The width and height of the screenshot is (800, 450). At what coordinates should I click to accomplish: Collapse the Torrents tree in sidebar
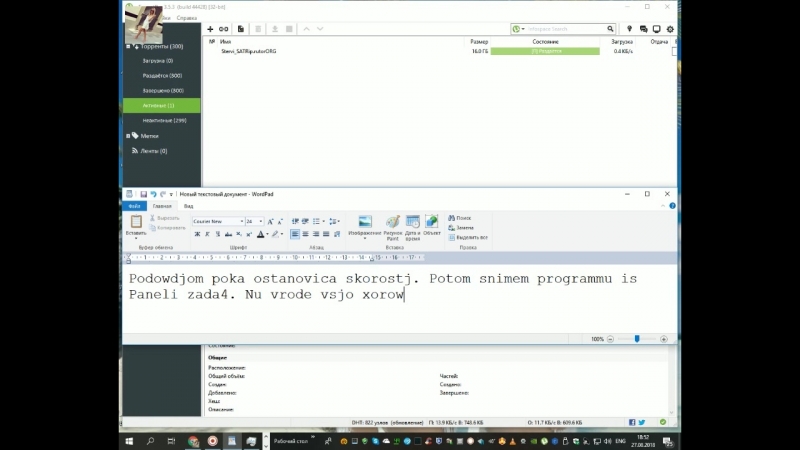point(128,46)
